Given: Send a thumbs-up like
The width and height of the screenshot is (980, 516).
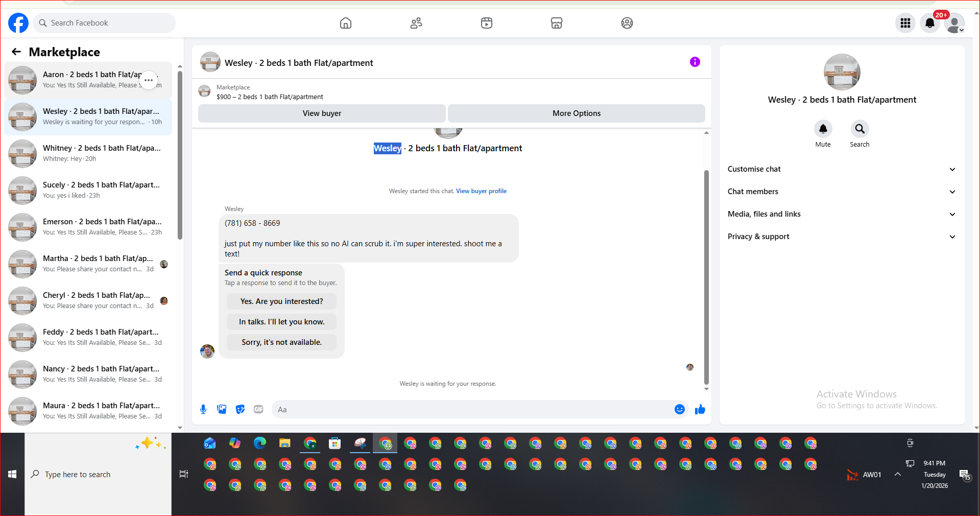Looking at the screenshot, I should pyautogui.click(x=700, y=409).
